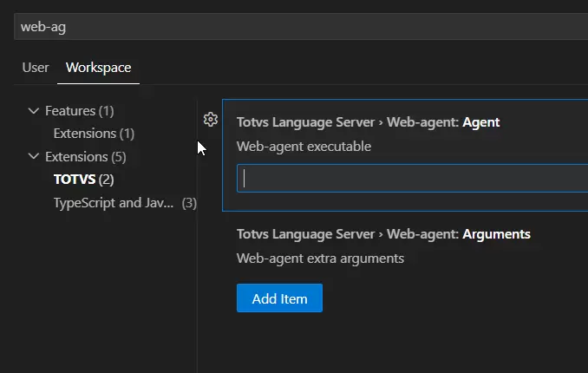This screenshot has width=588, height=373.
Task: Open the gear menu for Web-agent Agent setting
Action: tap(210, 120)
